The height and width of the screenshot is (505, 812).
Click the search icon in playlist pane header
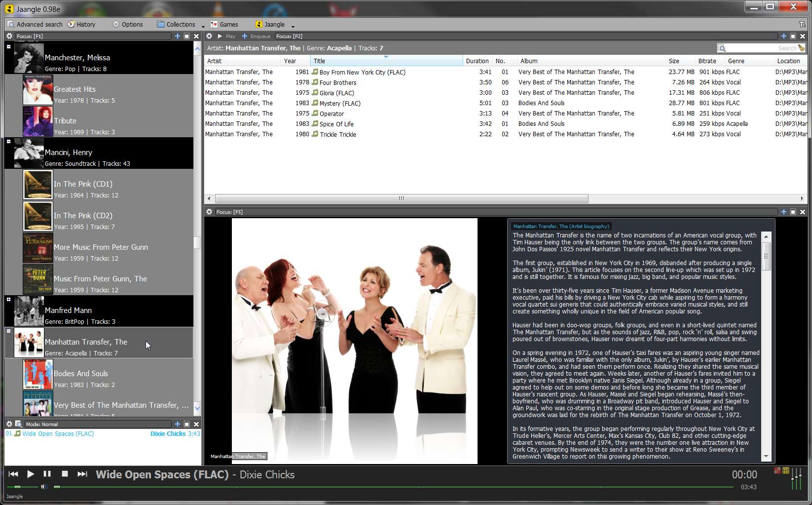[x=18, y=424]
